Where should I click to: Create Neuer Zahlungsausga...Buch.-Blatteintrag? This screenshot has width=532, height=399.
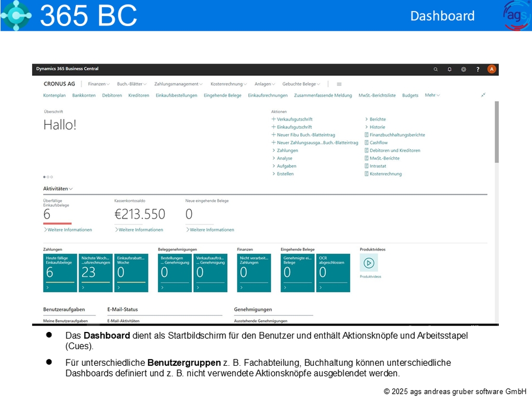315,142
